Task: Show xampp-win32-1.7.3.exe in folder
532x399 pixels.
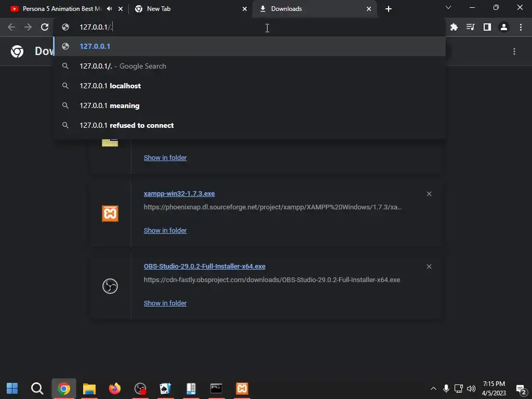Action: tap(165, 230)
